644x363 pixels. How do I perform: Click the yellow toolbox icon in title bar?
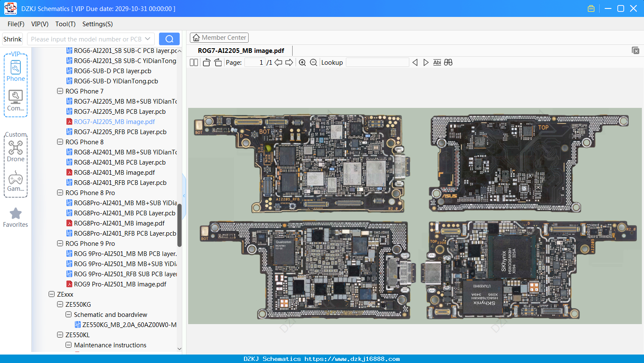click(x=591, y=8)
